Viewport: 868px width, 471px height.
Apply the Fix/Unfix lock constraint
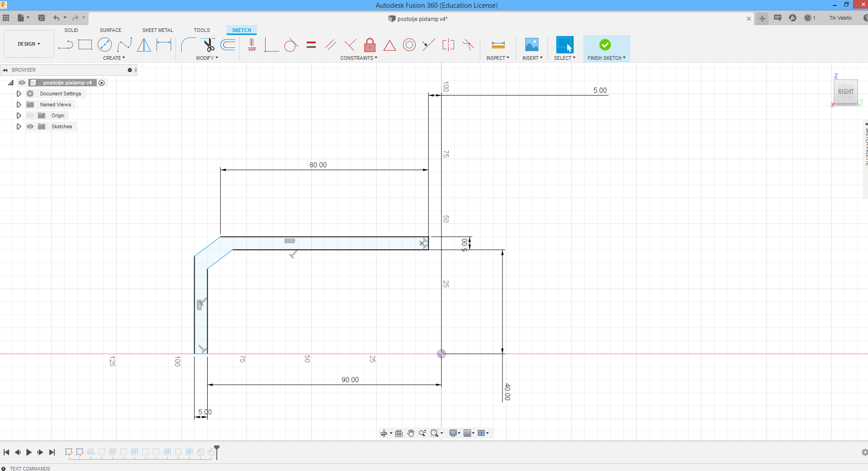(x=370, y=45)
